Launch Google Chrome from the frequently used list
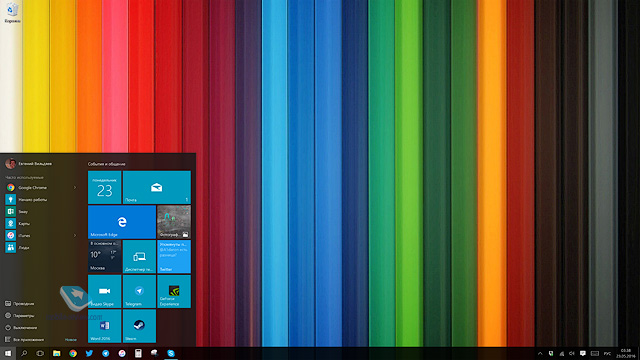This screenshot has height=360, width=640. click(41, 187)
